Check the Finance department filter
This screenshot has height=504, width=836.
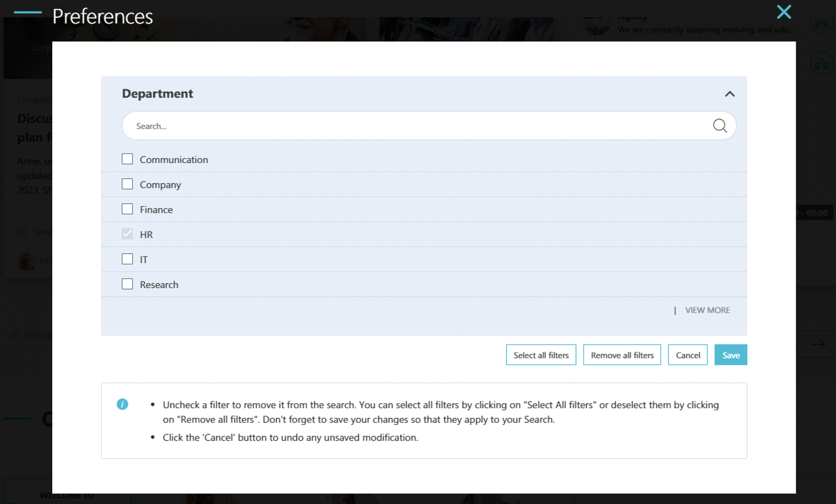click(x=127, y=208)
